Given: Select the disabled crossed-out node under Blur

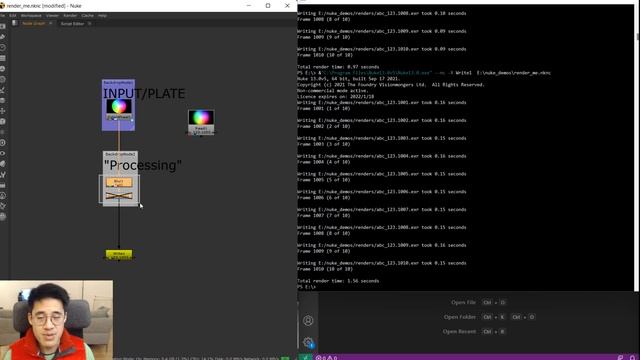Looking at the screenshot, I should [x=119, y=196].
